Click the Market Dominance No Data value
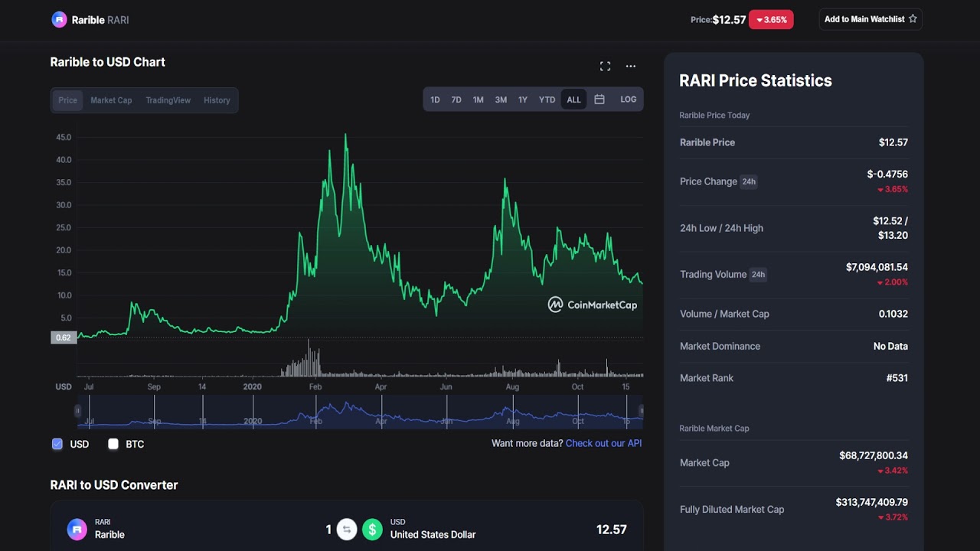The width and height of the screenshot is (980, 551). click(890, 346)
